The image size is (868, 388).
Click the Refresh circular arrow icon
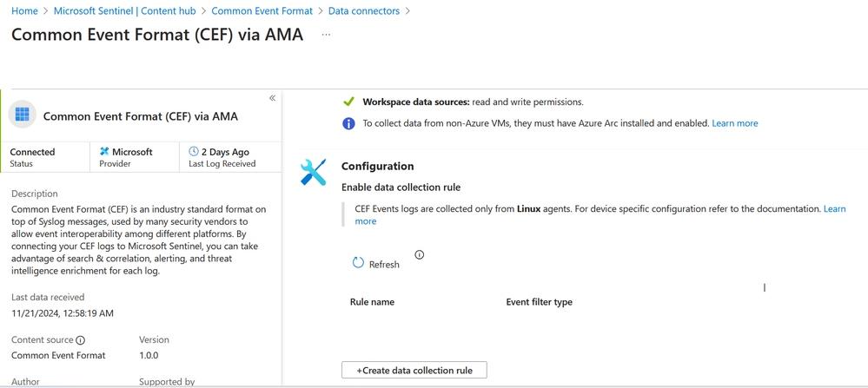coord(358,262)
